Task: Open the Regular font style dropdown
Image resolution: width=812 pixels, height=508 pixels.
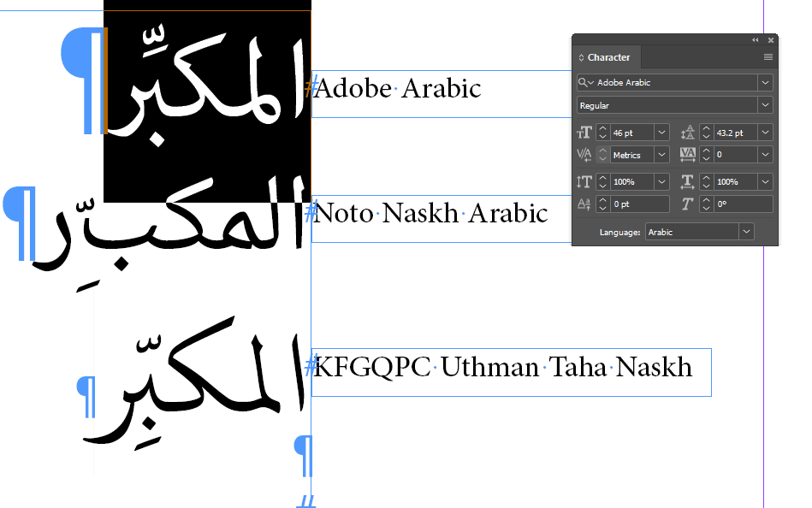Action: pos(766,105)
